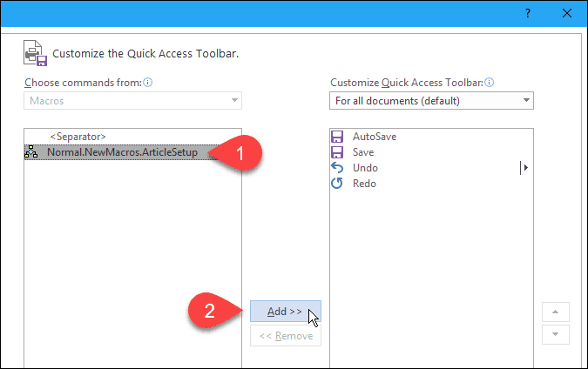Click the macro flowchart icon beside Normal.NewMacros.ArticleSetup
The image size is (588, 369).
[x=30, y=152]
